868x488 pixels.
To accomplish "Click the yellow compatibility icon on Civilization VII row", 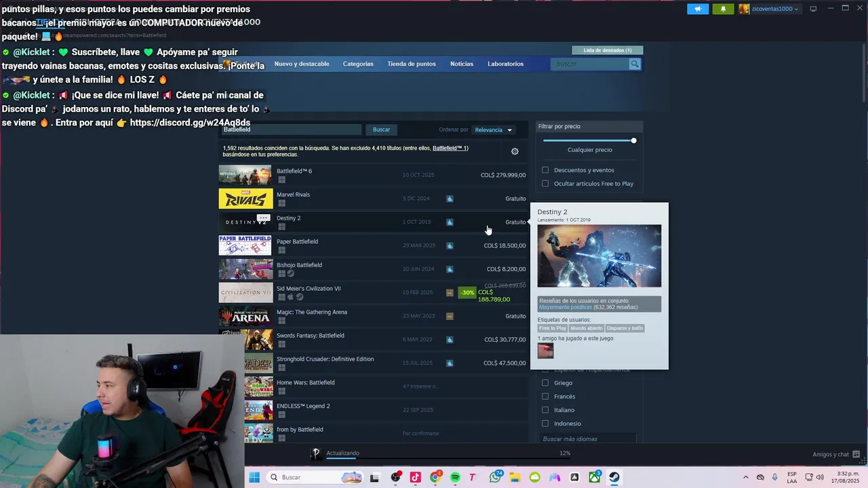I will pos(450,293).
